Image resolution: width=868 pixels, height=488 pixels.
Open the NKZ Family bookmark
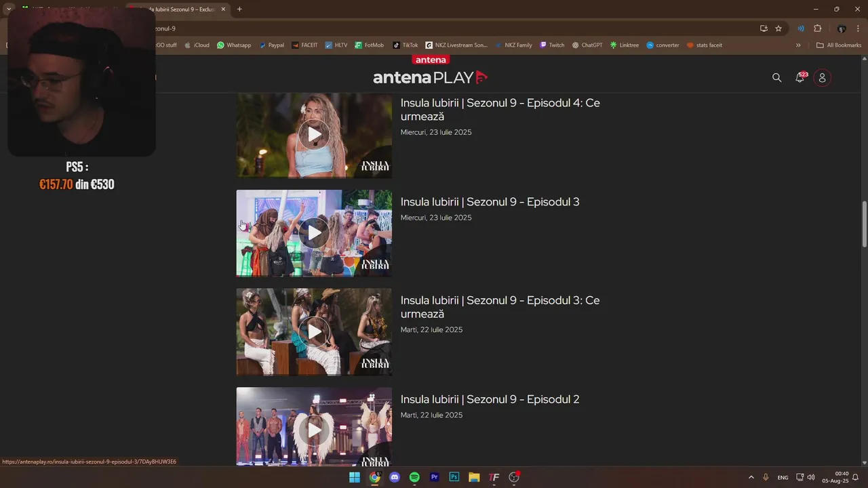point(513,45)
